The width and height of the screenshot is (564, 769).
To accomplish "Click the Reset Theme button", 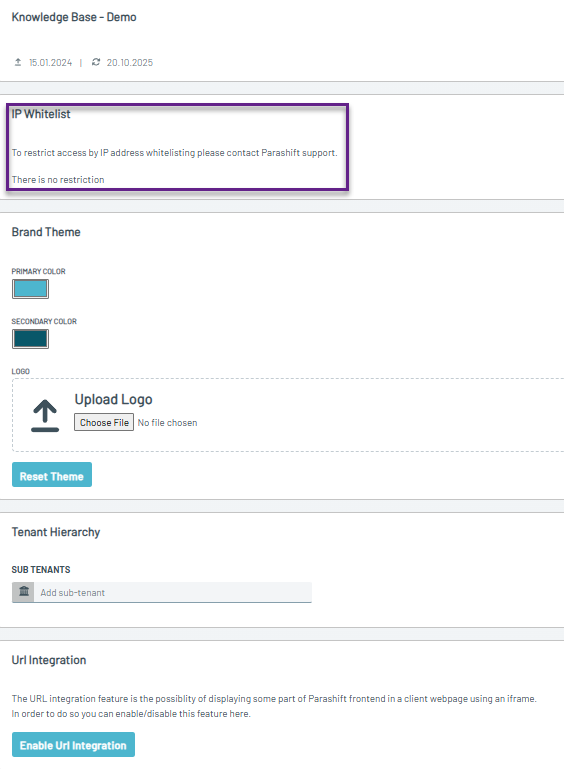I will pyautogui.click(x=52, y=475).
